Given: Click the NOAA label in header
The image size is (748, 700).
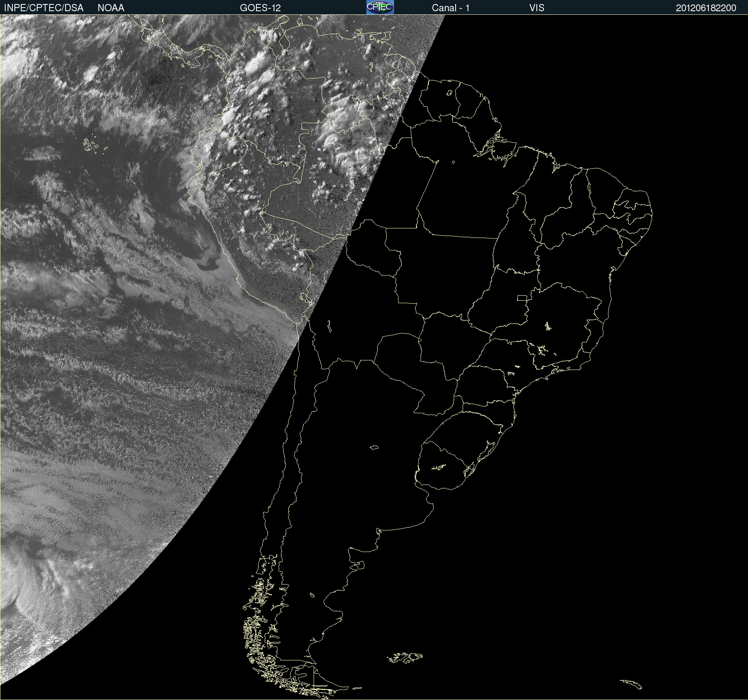Looking at the screenshot, I should [x=111, y=8].
